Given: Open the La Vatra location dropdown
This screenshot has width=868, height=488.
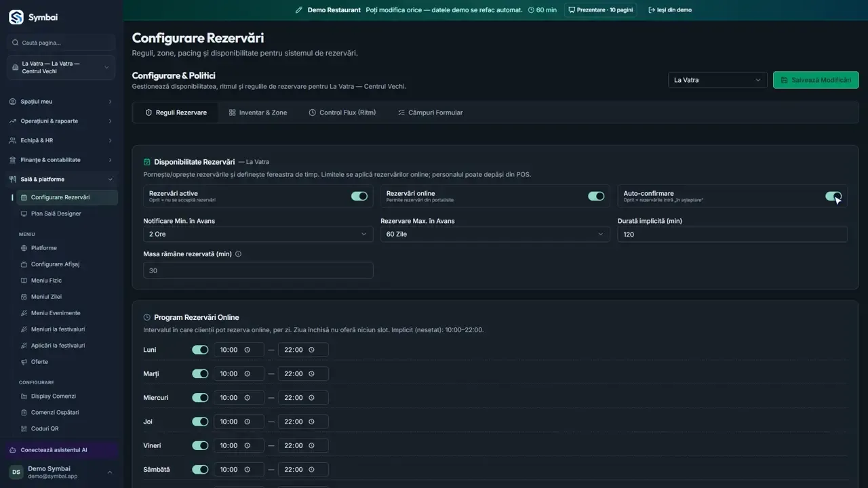Looking at the screenshot, I should point(717,80).
